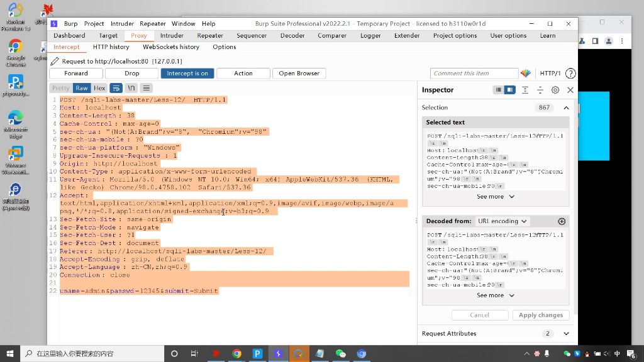Viewport: 644px width, 362px height.
Task: Open VMware Workstation desktop shortcut
Action: click(x=16, y=160)
